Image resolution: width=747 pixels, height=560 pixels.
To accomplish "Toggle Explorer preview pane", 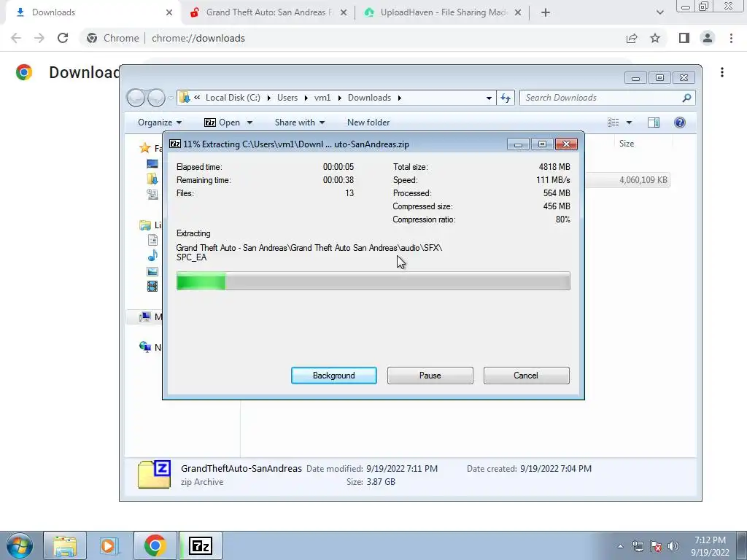I will pos(654,122).
